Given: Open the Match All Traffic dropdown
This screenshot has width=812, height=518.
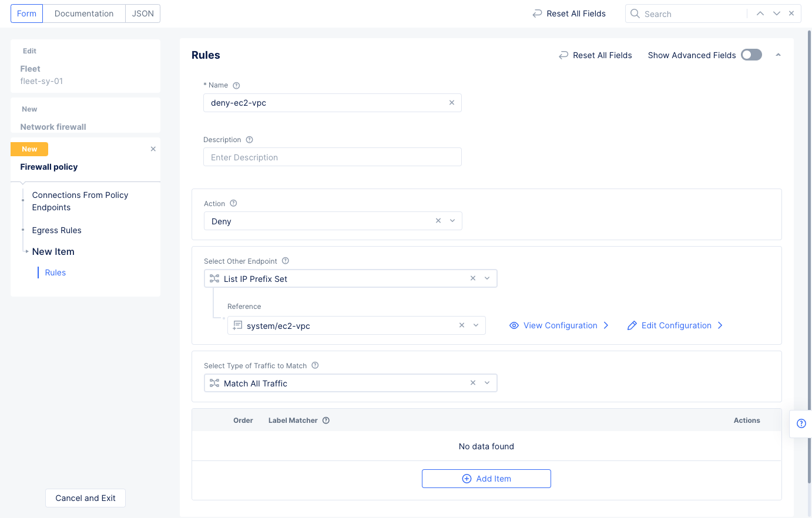Looking at the screenshot, I should point(487,383).
